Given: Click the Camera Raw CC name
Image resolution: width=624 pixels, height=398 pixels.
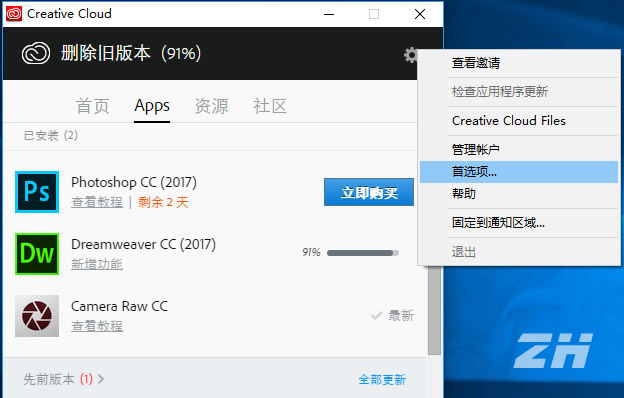Looking at the screenshot, I should 119,306.
